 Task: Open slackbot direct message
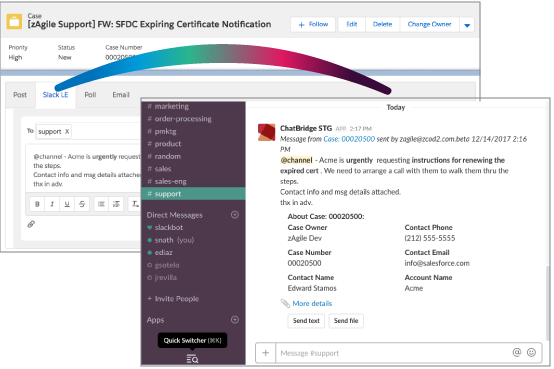(193, 227)
